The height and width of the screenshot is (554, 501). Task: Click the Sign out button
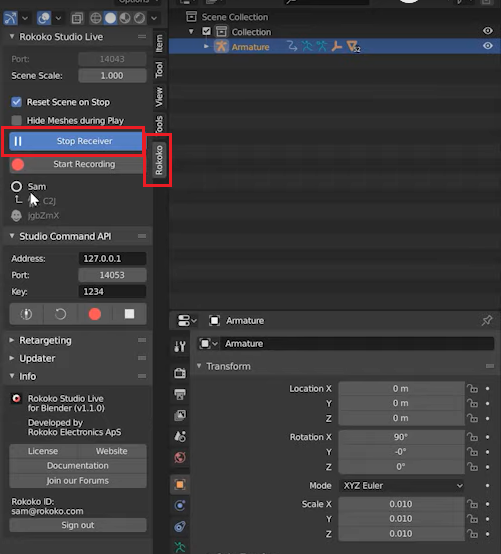[x=78, y=525]
